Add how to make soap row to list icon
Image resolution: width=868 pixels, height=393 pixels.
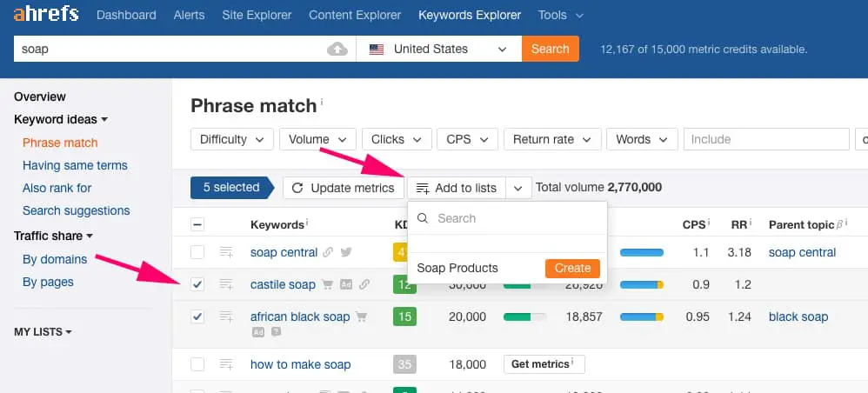pos(226,364)
